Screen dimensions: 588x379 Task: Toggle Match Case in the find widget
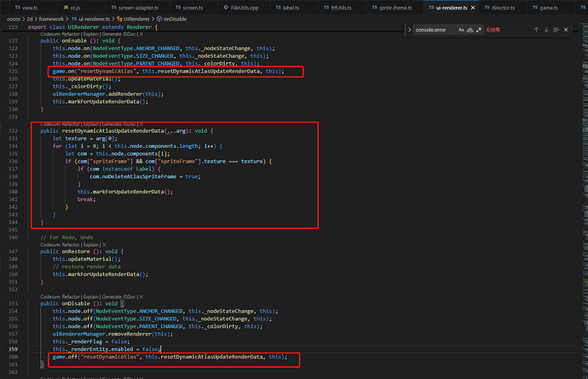[461, 30]
